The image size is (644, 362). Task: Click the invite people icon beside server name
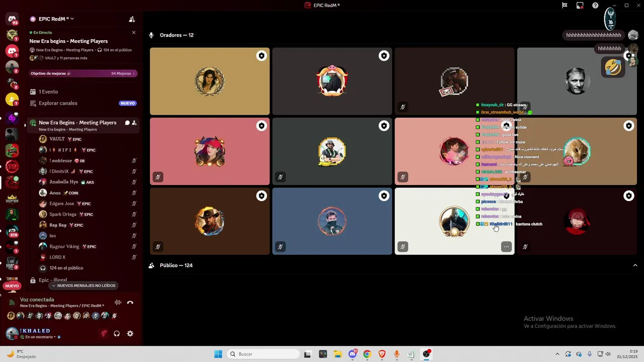132,19
